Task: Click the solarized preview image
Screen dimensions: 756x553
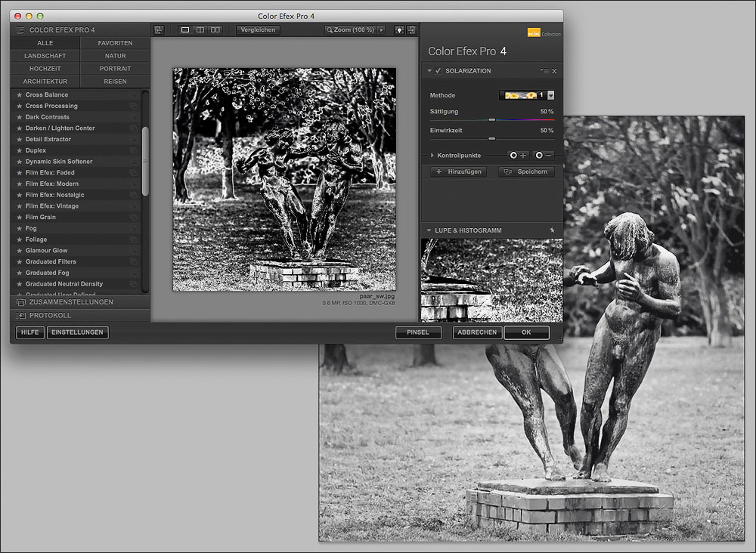Action: click(284, 179)
